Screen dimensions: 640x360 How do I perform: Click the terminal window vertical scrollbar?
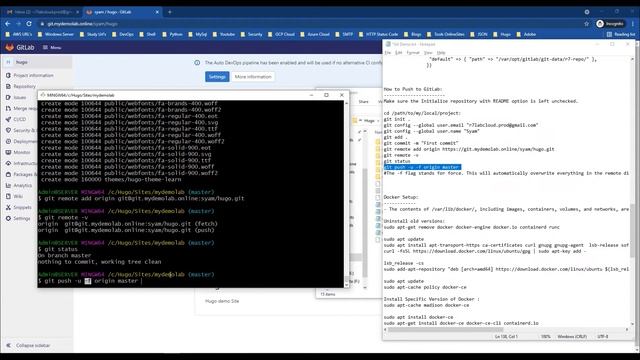pyautogui.click(x=347, y=194)
